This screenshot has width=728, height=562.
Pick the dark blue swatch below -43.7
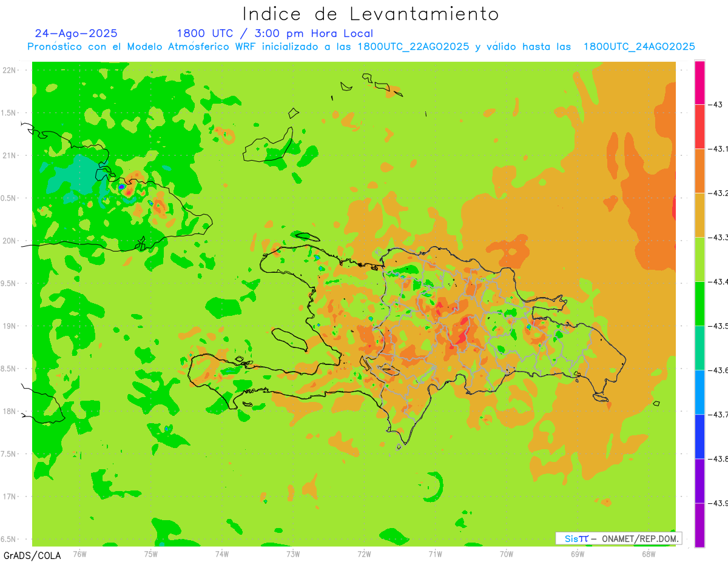point(699,437)
